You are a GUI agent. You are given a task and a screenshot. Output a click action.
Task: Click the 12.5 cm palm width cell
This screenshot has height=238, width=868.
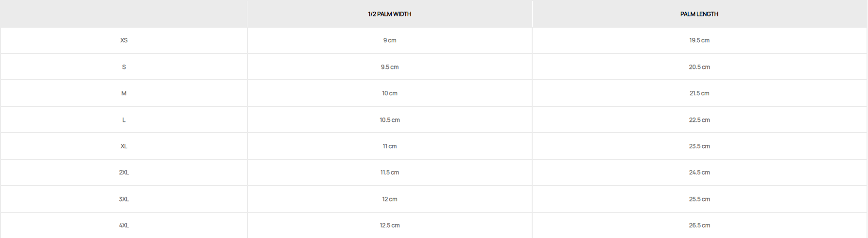(389, 225)
